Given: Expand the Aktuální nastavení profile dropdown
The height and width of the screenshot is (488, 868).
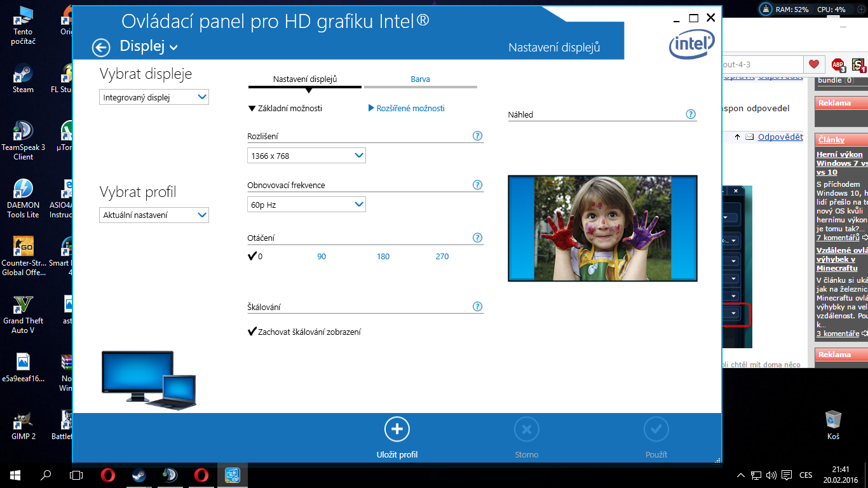Looking at the screenshot, I should point(154,215).
